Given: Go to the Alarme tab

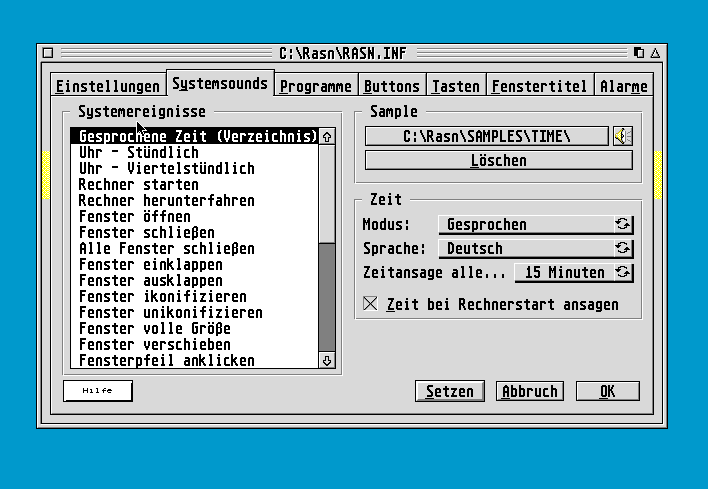Looking at the screenshot, I should click(x=624, y=87).
